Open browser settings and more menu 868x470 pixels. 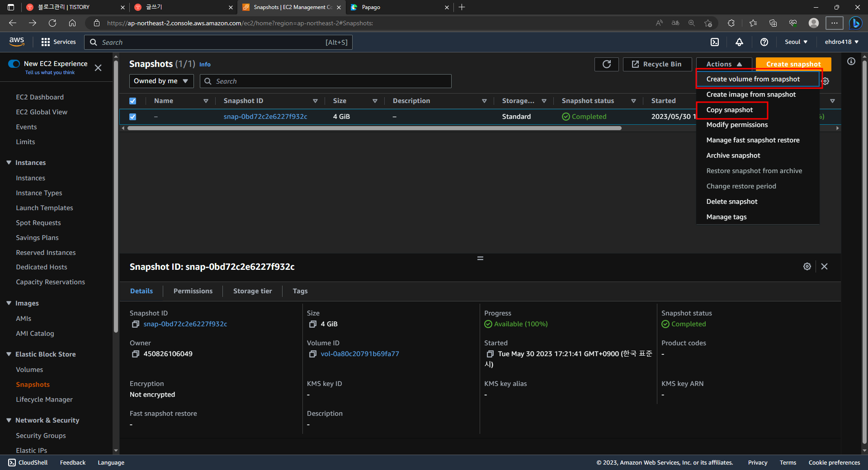point(835,23)
